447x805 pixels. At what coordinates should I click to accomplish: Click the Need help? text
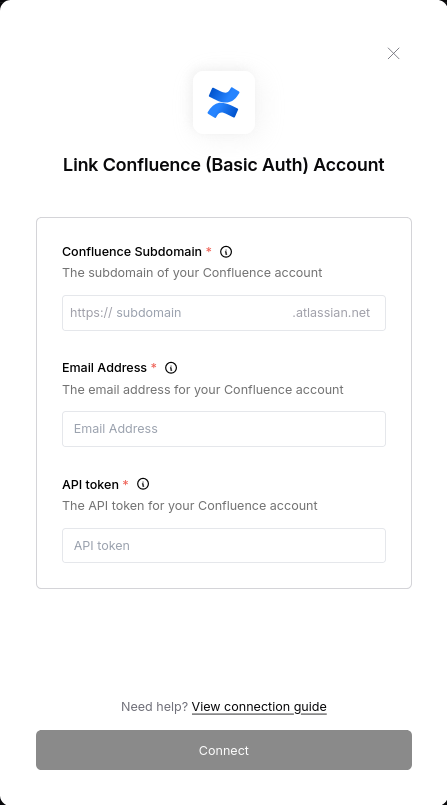[x=154, y=707]
